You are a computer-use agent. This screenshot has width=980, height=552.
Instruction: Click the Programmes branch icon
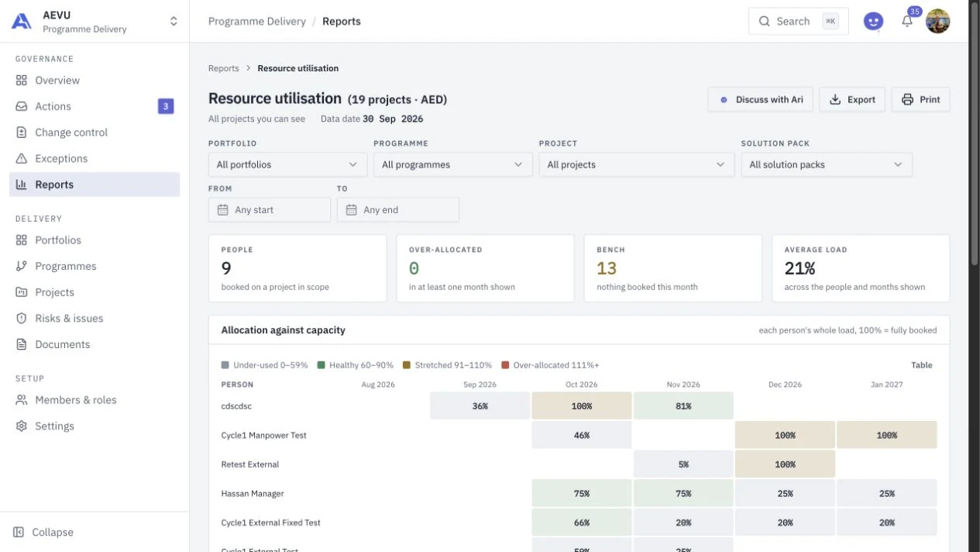tap(22, 266)
